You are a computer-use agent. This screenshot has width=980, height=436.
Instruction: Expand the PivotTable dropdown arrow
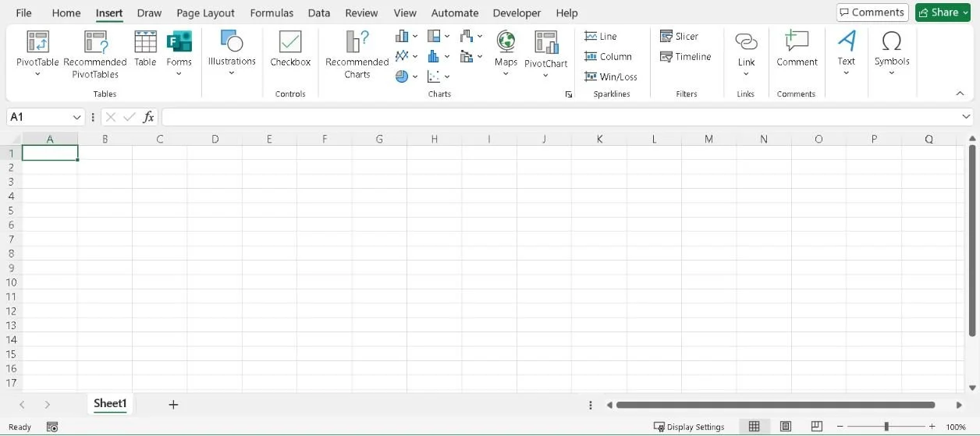(37, 75)
